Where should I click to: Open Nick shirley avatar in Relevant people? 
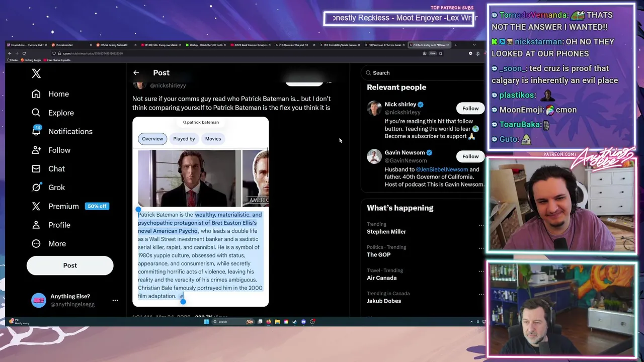tap(374, 109)
